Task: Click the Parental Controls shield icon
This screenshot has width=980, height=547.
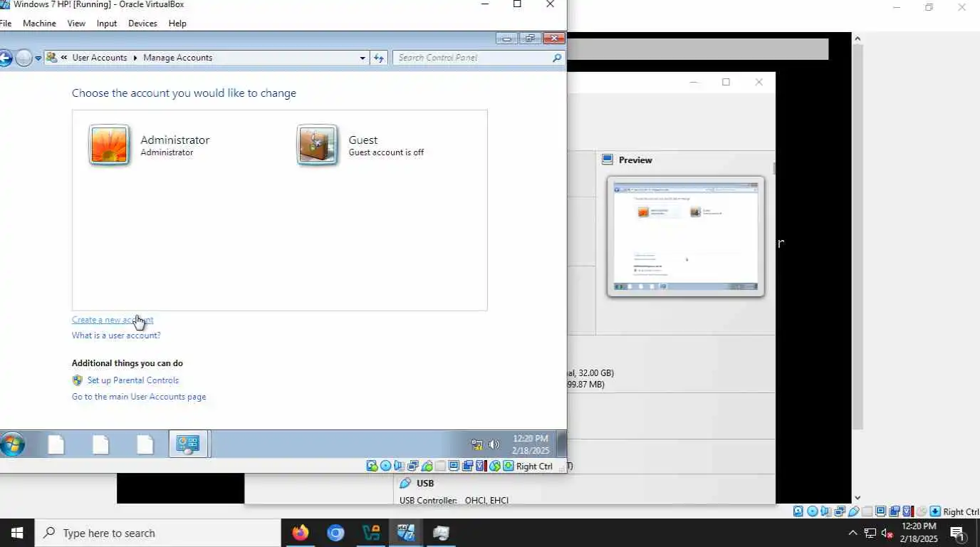Action: coord(78,380)
